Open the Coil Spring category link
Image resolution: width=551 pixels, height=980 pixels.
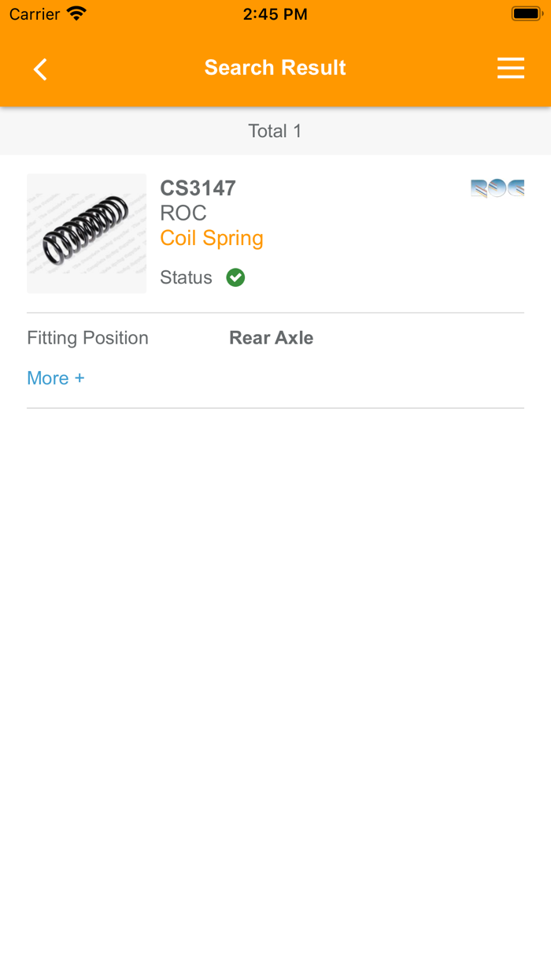(x=211, y=238)
